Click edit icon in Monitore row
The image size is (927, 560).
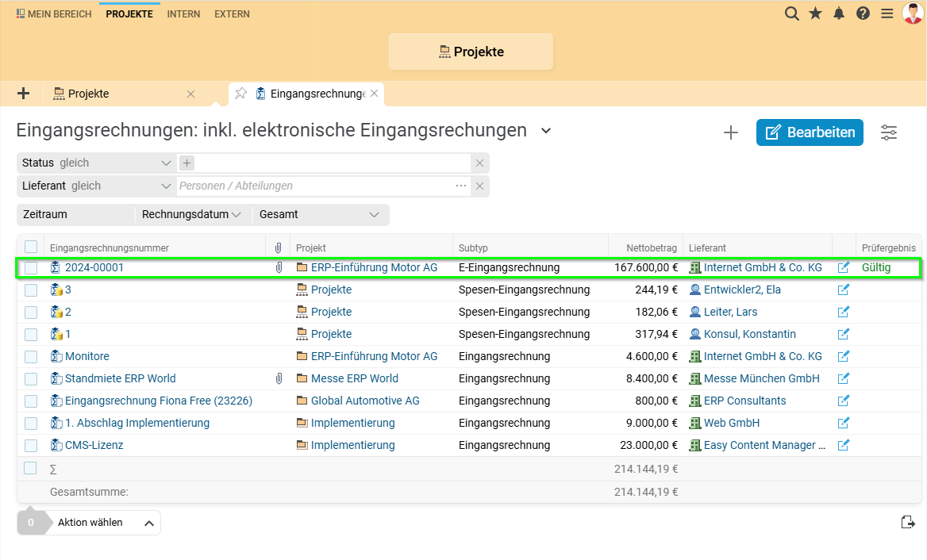click(x=844, y=356)
